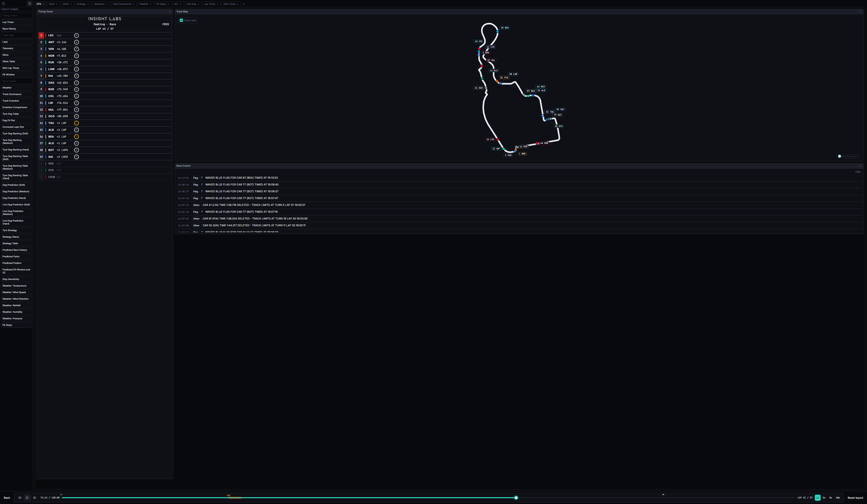
Task: Click the green flag marker on timeline
Action: coord(61,495)
